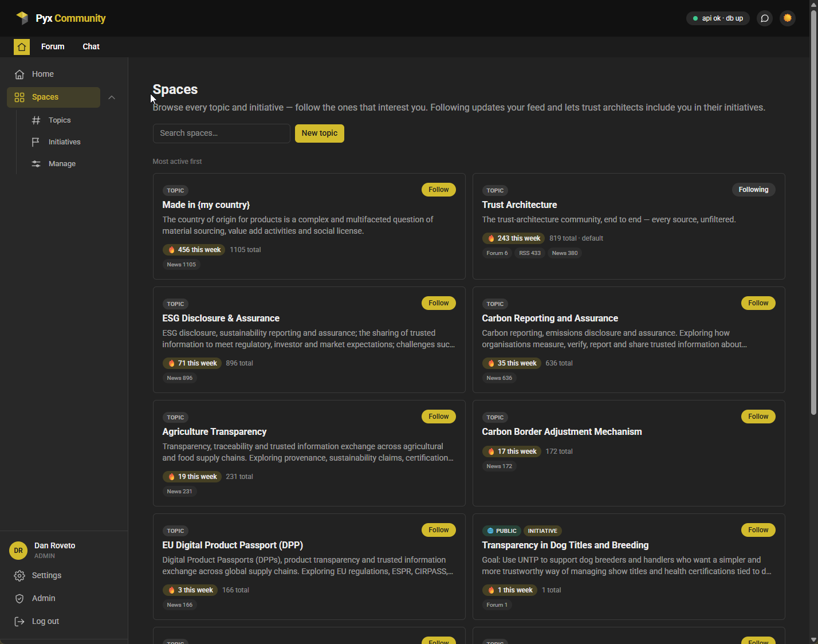Click the RSS 433 tag
The width and height of the screenshot is (818, 644).
tap(530, 253)
